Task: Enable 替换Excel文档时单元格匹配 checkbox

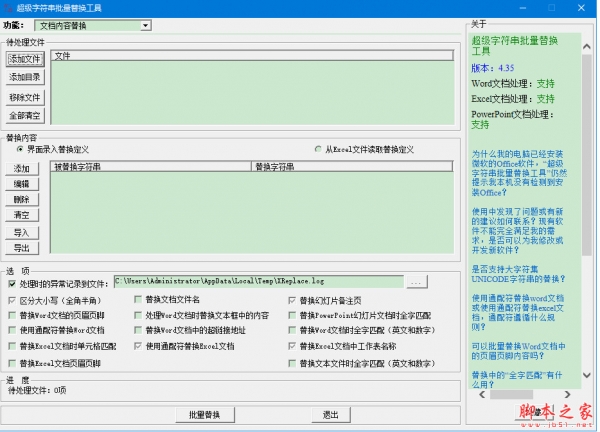Action: 12,346
